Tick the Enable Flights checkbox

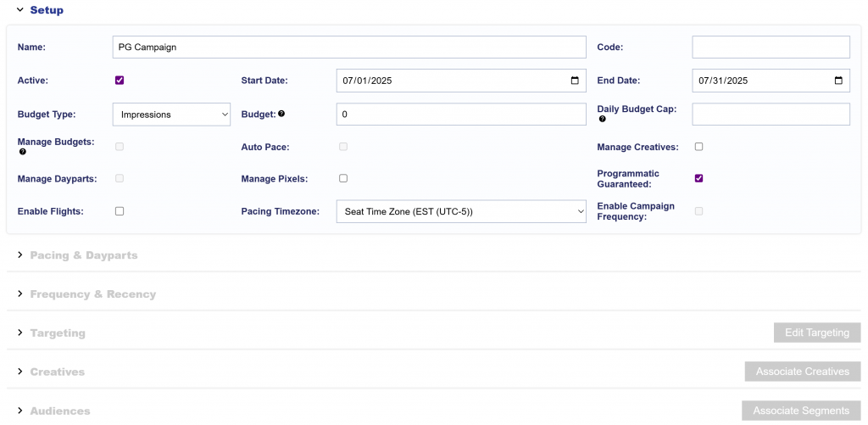click(x=120, y=211)
